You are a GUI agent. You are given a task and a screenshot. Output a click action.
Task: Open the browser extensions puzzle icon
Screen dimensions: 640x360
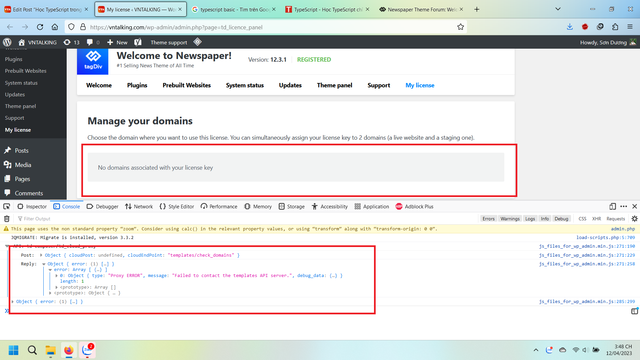(615, 27)
